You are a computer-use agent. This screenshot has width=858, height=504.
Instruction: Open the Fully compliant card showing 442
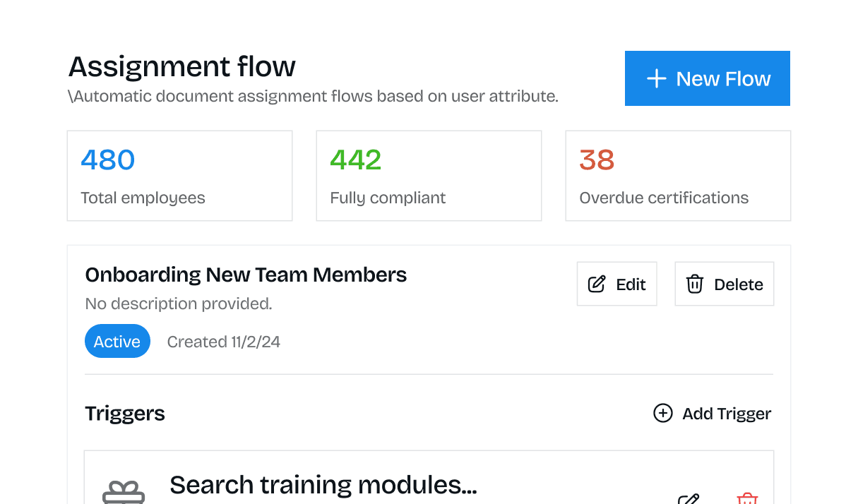click(429, 176)
